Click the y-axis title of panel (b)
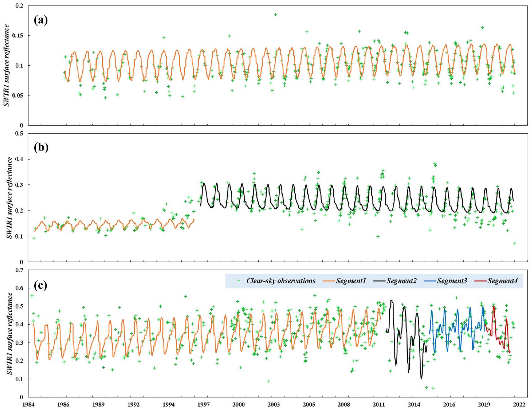The width and height of the screenshot is (532, 411). [x=10, y=198]
